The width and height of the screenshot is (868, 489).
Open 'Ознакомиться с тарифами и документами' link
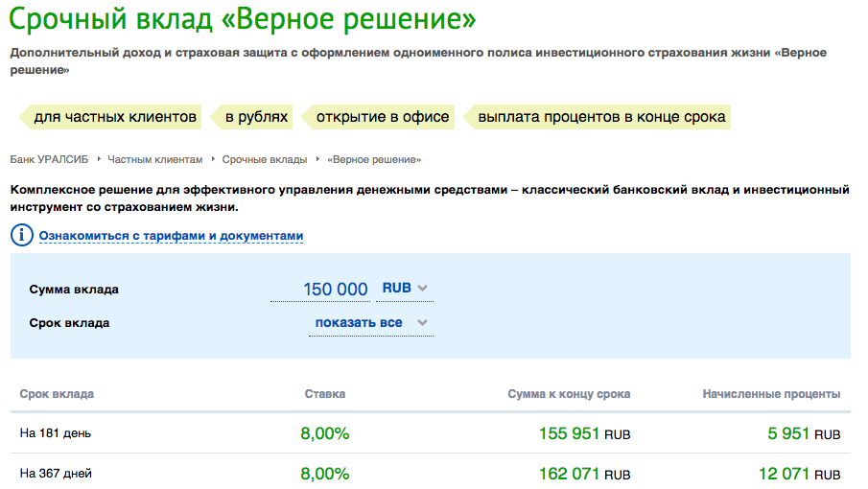(x=171, y=236)
